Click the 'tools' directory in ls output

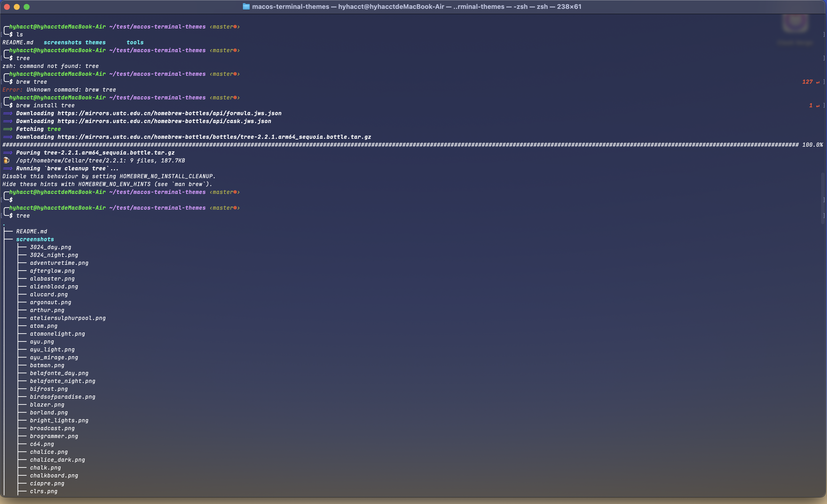135,42
